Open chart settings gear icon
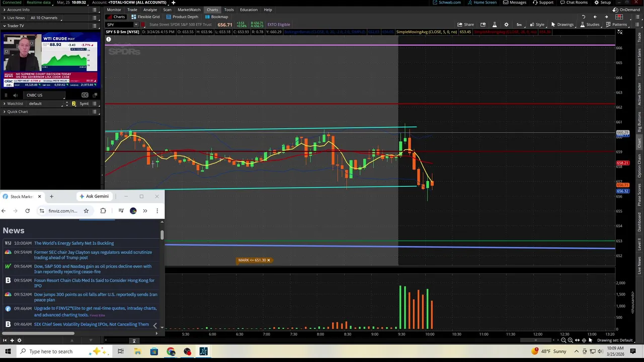The image size is (644, 362). coord(506,25)
